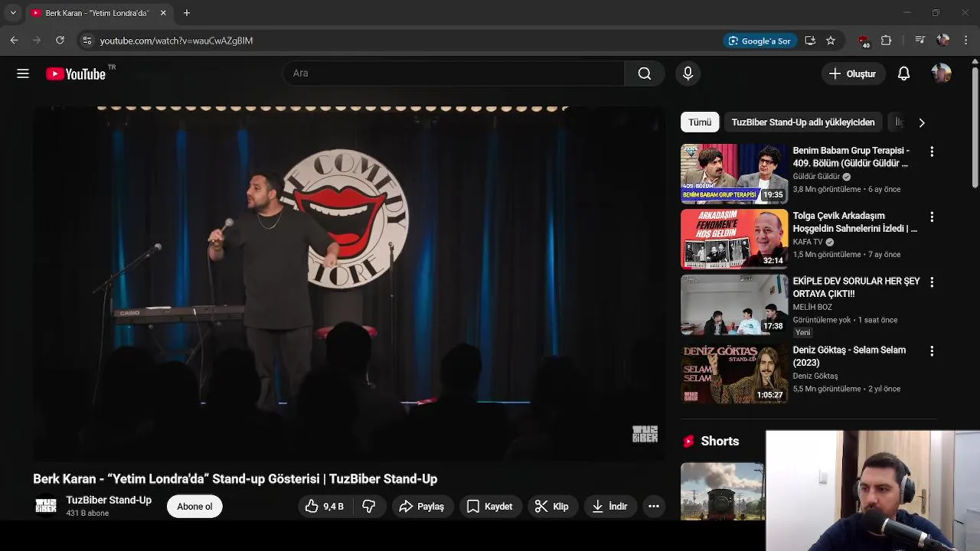The image size is (980, 551).
Task: Open the browser extensions puzzle icon
Action: coord(886,41)
